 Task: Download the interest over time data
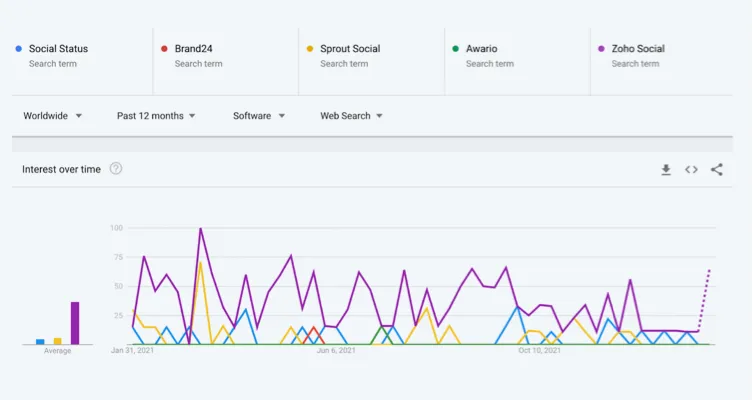(x=666, y=170)
